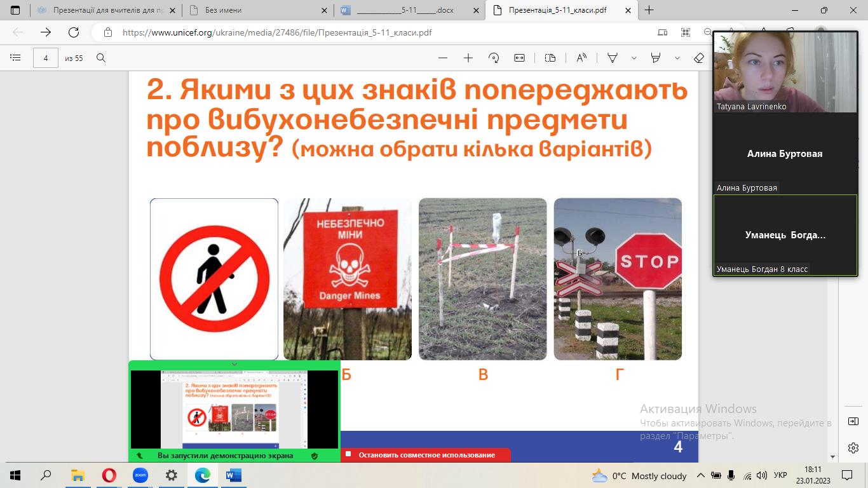Click the page number field
This screenshot has width=868, height=488.
click(x=46, y=58)
